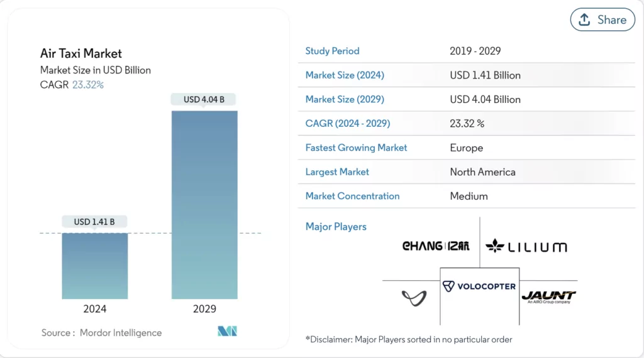Select the Volocopter logo
This screenshot has width=644, height=358.
tap(479, 286)
